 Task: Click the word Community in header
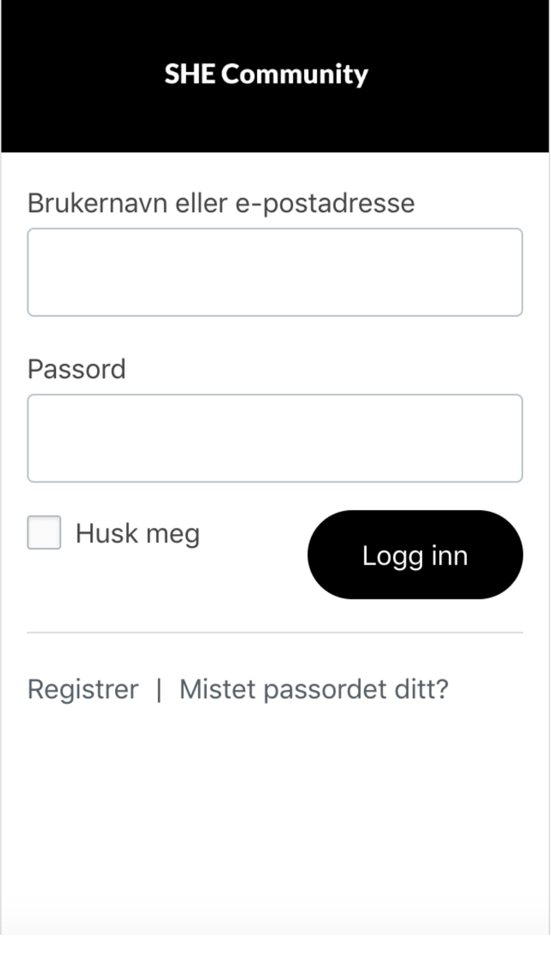295,74
